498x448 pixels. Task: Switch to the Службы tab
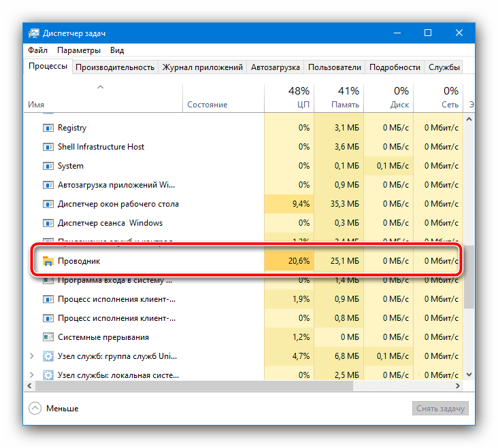(x=444, y=67)
